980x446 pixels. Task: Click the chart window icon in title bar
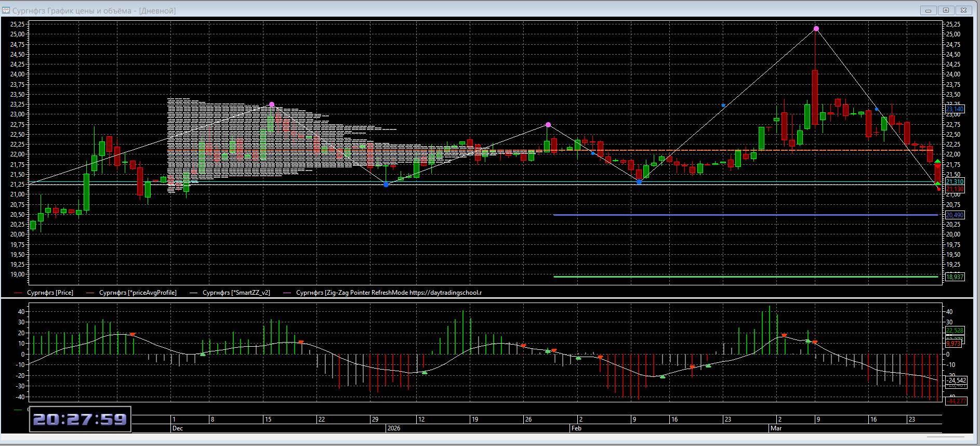pos(6,10)
